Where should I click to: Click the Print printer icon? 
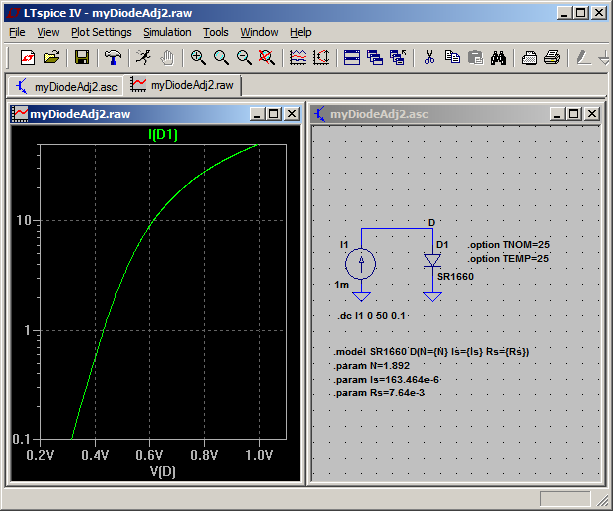pos(552,57)
